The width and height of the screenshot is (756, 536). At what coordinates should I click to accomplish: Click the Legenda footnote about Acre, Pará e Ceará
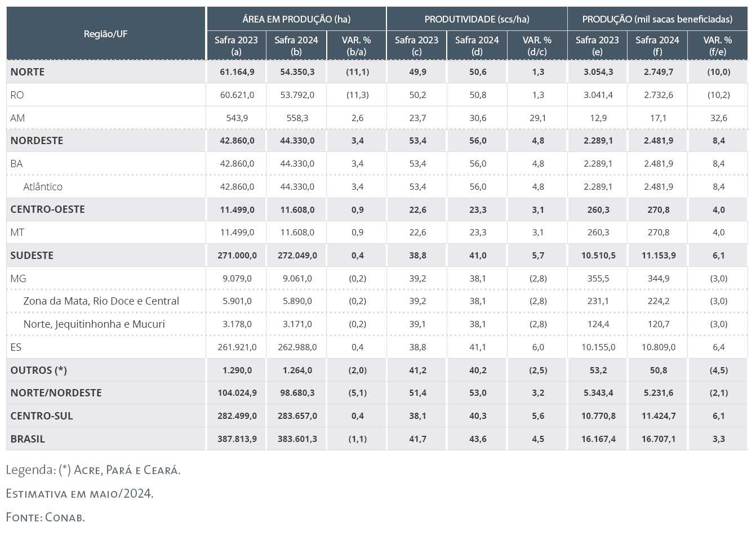(93, 470)
